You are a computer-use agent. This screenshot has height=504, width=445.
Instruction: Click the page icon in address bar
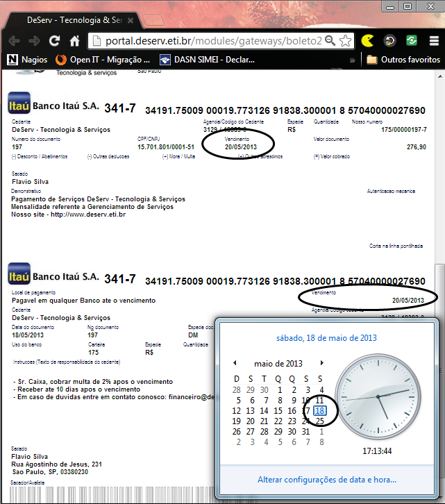click(96, 41)
